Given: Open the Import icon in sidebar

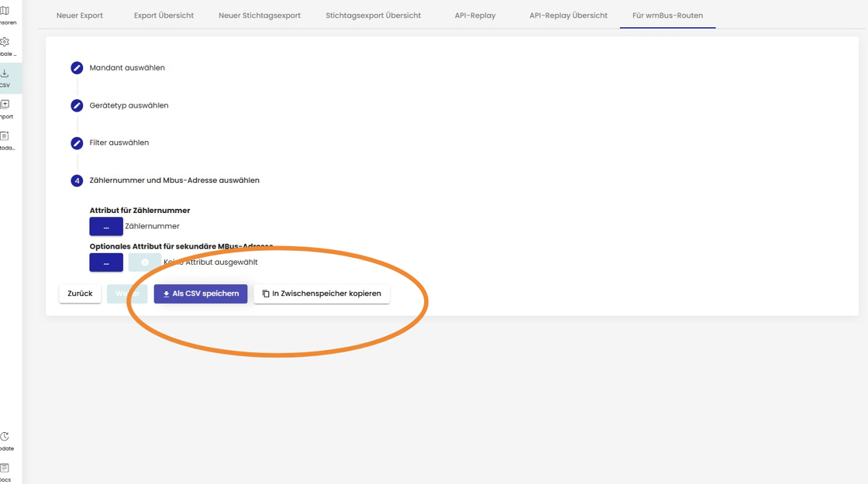Looking at the screenshot, I should click(x=5, y=105).
